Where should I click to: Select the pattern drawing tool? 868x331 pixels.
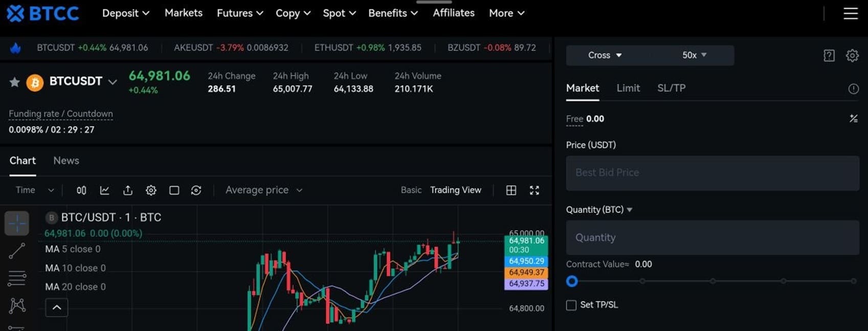coord(17,305)
